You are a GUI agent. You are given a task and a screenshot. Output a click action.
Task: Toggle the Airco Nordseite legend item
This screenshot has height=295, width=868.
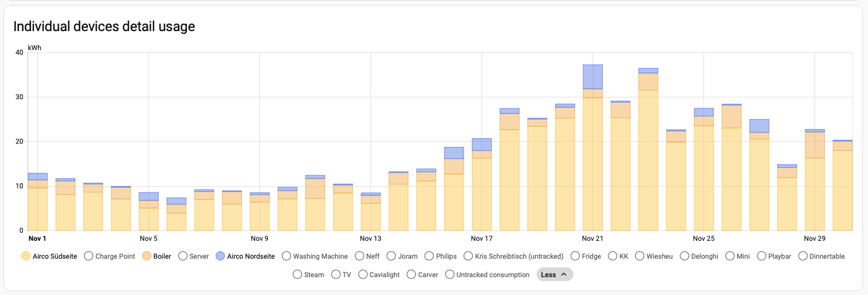245,256
